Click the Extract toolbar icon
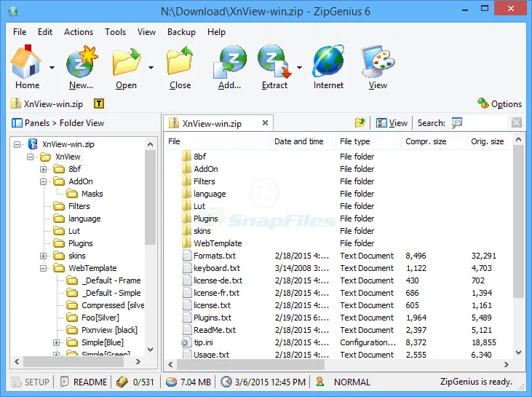The width and height of the screenshot is (532, 397). click(x=274, y=62)
